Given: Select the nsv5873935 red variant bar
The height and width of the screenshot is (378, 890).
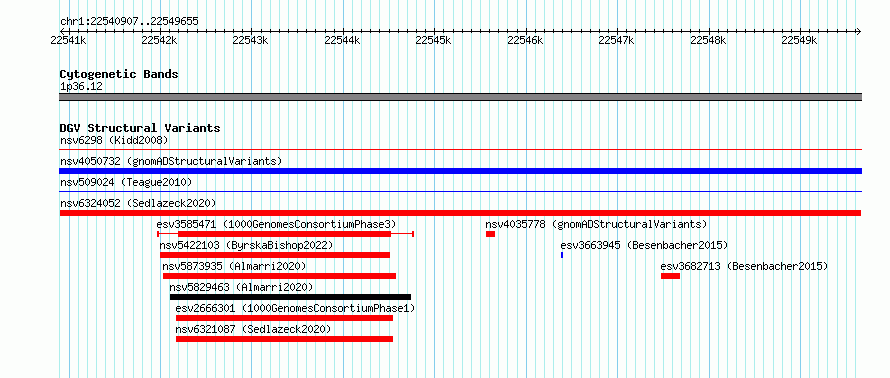Looking at the screenshot, I should (x=279, y=276).
